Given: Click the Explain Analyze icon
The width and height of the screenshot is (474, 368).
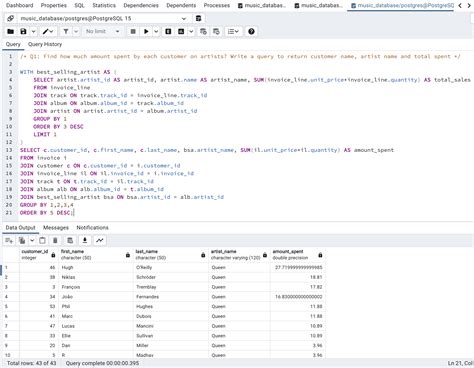Looking at the screenshot, I should 181,31.
